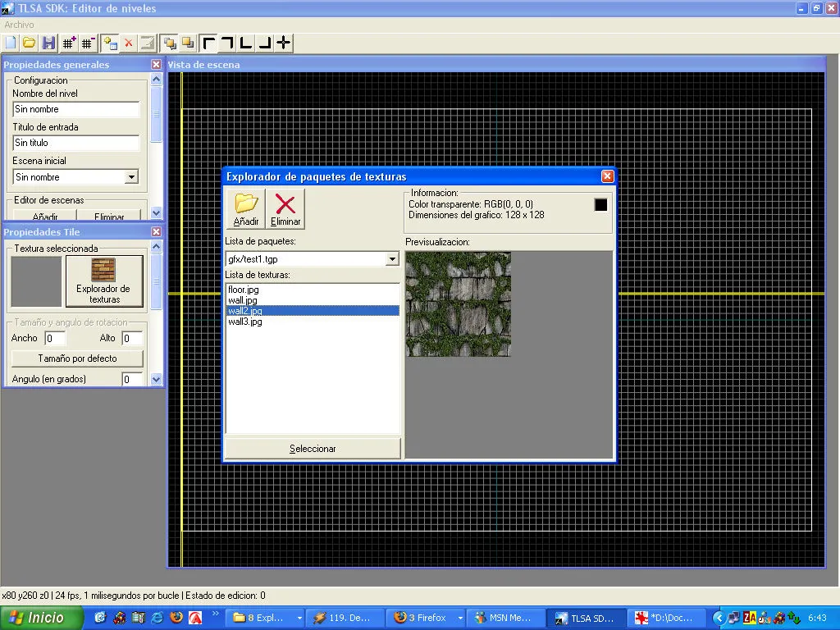Click Añadir folder icon in texture explorer
The height and width of the screenshot is (630, 840).
246,209
